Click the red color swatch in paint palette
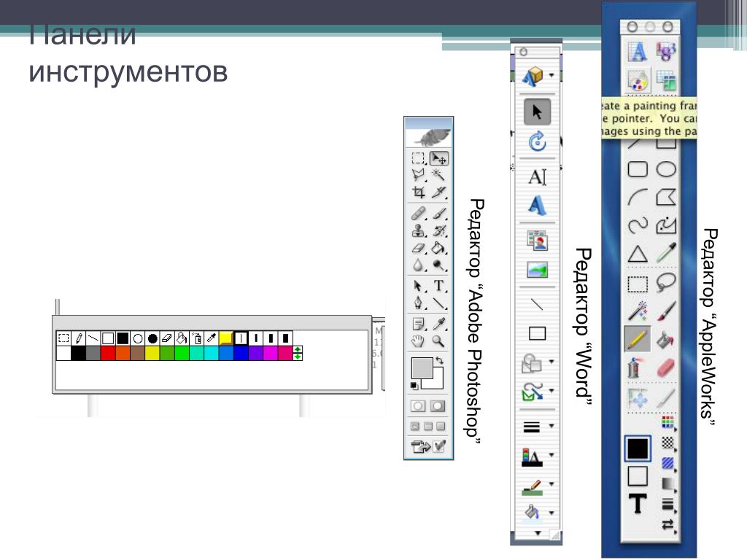747x560 pixels. (x=108, y=354)
